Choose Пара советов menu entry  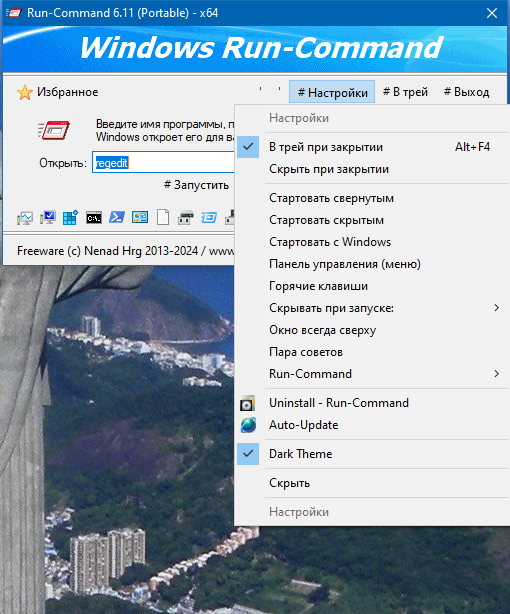[372, 352]
